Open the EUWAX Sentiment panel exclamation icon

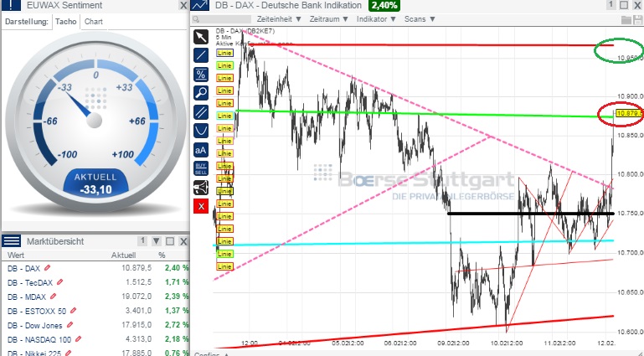pos(11,5)
